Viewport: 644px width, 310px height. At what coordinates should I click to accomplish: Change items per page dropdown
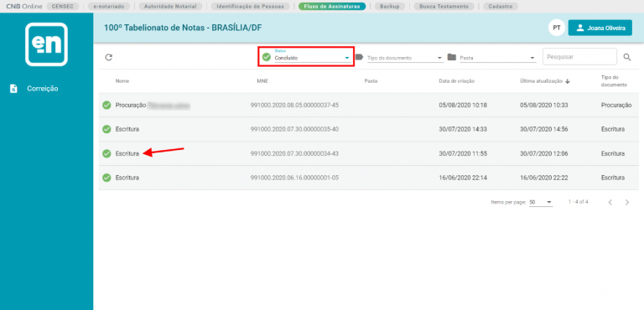(541, 202)
